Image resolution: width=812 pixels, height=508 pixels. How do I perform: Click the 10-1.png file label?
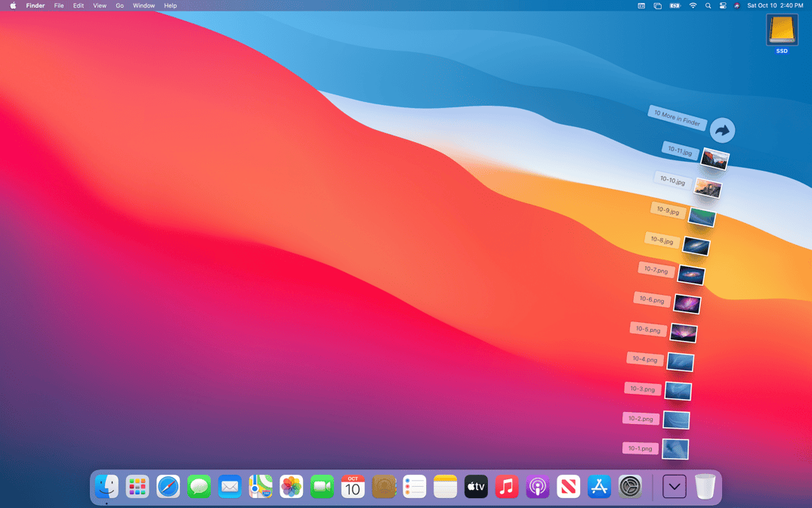pos(640,448)
